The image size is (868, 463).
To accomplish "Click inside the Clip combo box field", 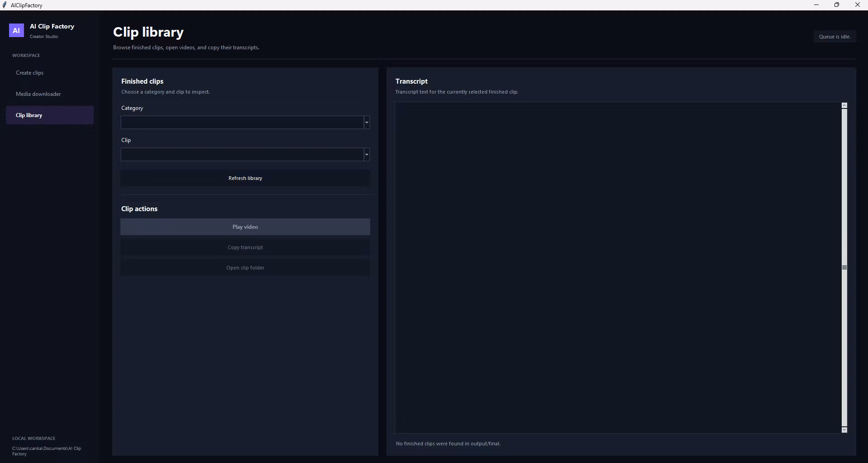I will [242, 155].
